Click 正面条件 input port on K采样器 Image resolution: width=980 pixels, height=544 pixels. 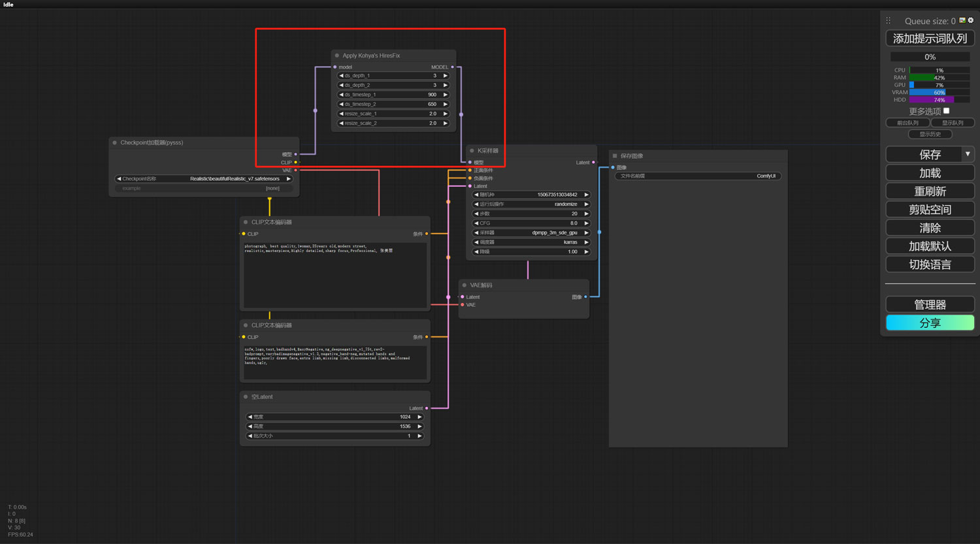point(470,170)
